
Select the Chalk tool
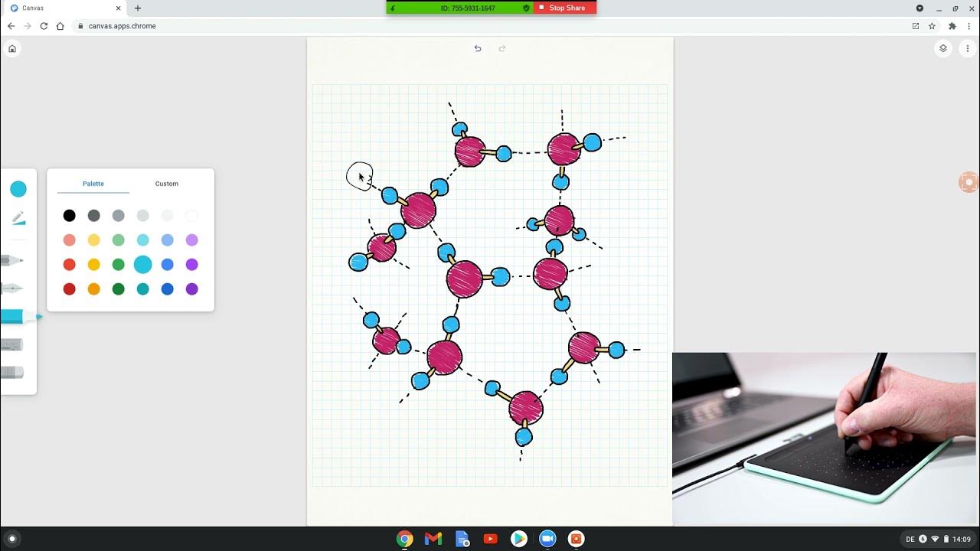pyautogui.click(x=11, y=345)
